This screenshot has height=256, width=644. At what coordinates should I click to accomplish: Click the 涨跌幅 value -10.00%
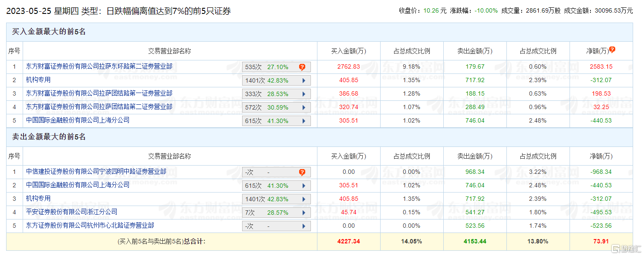click(486, 10)
